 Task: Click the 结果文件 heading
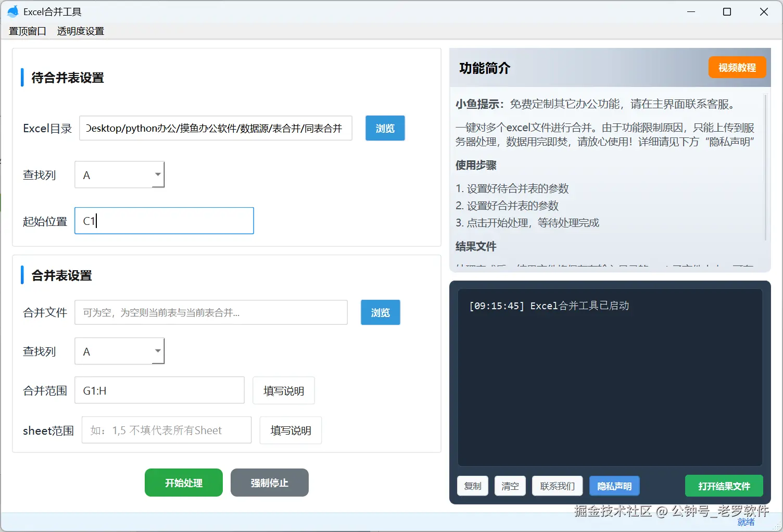tap(476, 246)
